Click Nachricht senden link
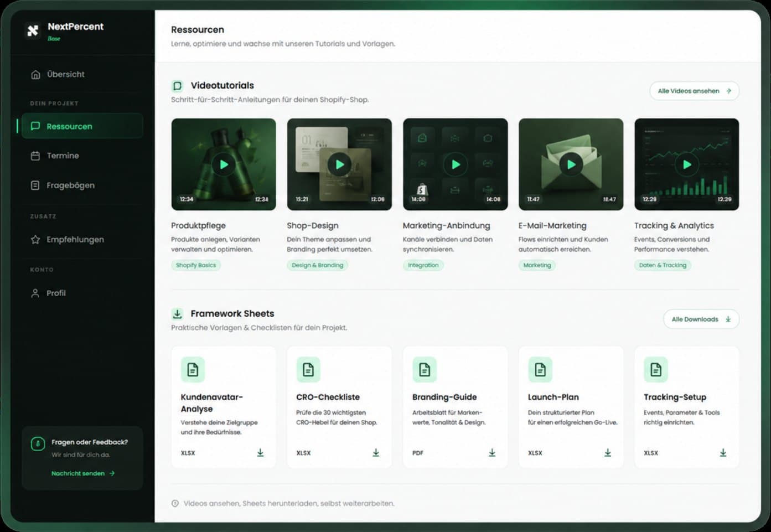 83,473
